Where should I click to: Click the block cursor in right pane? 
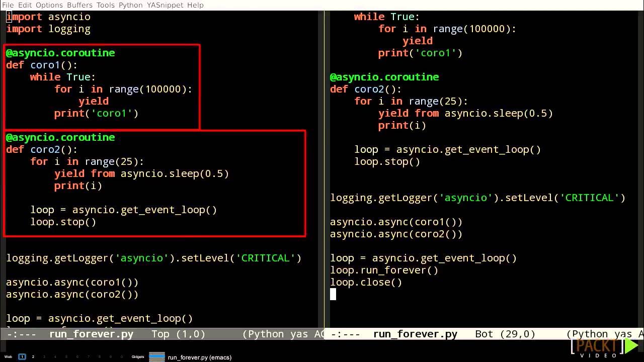click(x=333, y=294)
